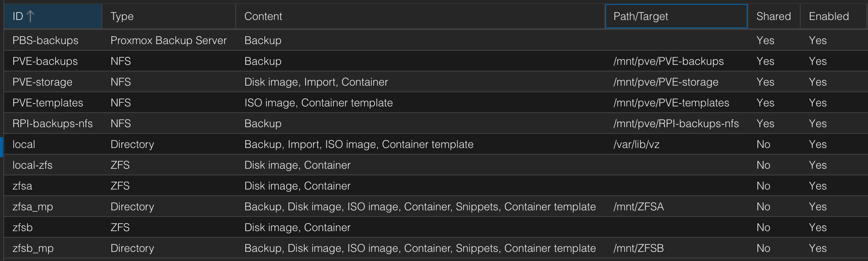Screen dimensions: 868x261
Task: Click the /mnt/ZFSA path cell
Action: [639, 207]
